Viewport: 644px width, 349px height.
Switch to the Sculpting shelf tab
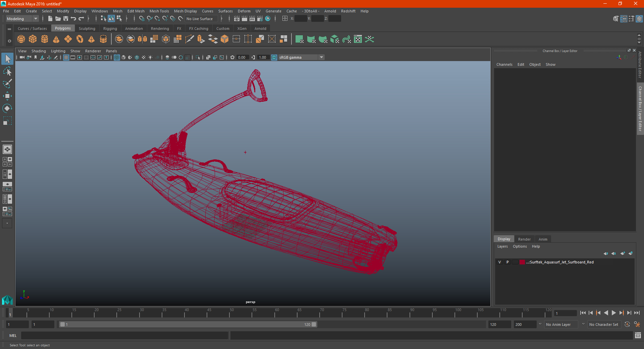coord(87,29)
